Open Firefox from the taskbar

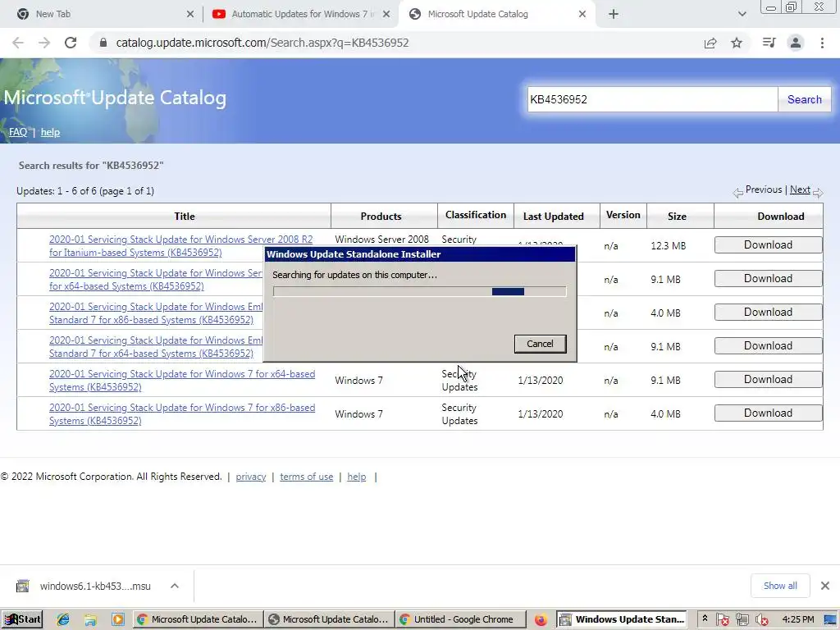[541, 619]
